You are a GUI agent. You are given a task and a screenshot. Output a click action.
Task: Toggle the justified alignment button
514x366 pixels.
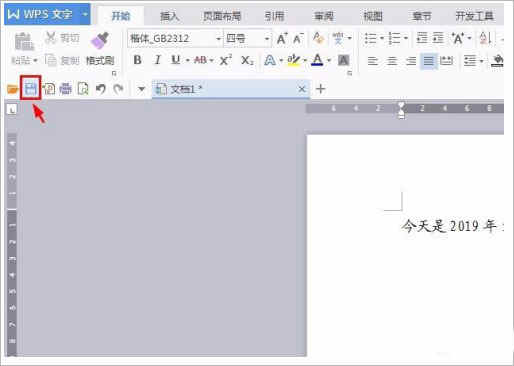click(429, 61)
